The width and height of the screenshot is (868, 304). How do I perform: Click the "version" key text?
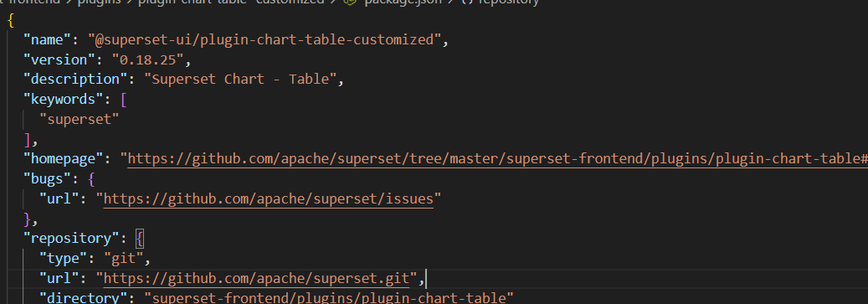pos(59,59)
